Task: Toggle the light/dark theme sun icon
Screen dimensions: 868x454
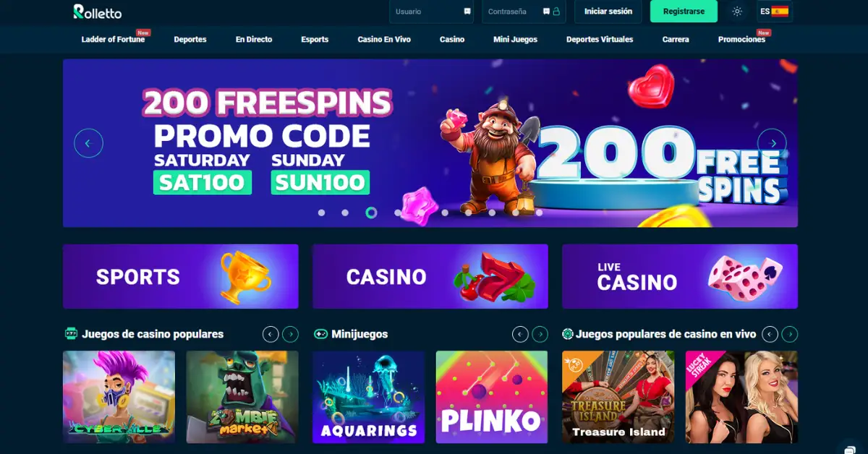Action: pyautogui.click(x=737, y=12)
